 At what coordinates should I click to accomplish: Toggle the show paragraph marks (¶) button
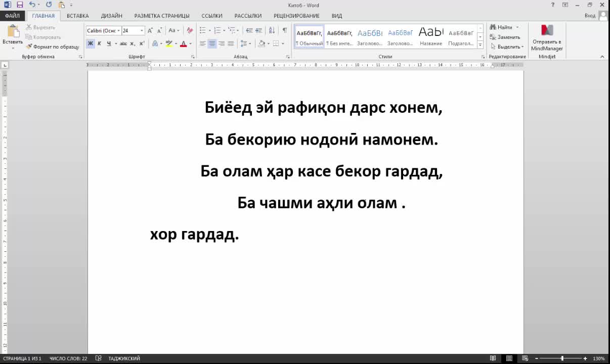point(285,30)
